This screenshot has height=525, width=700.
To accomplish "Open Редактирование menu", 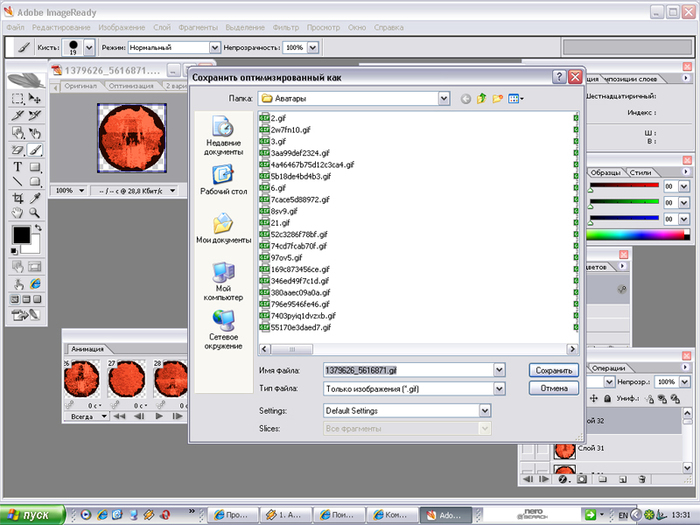I will coord(61,27).
